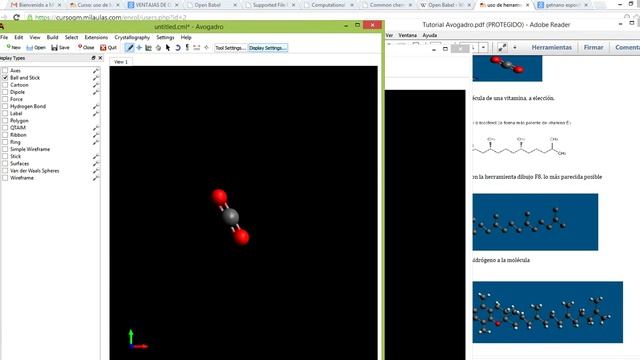
Task: Enable Cartoon display type checkbox
Action: point(5,85)
